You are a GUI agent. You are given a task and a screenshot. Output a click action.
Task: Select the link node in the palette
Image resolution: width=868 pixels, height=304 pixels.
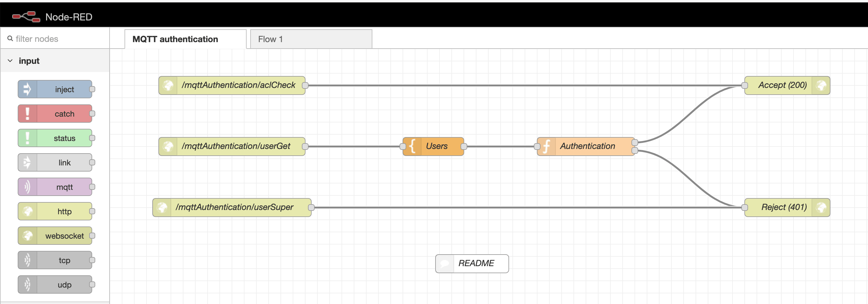[55, 163]
